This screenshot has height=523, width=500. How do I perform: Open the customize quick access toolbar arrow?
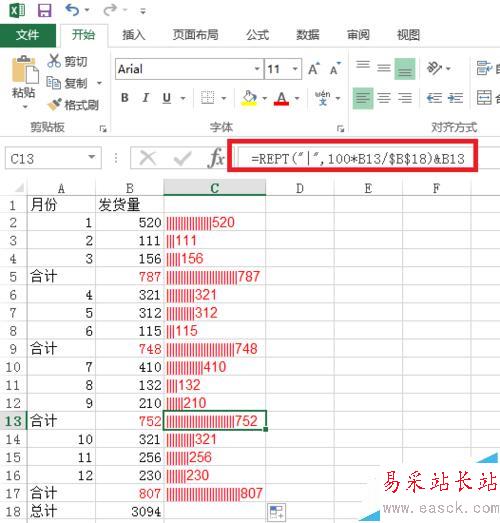click(143, 11)
